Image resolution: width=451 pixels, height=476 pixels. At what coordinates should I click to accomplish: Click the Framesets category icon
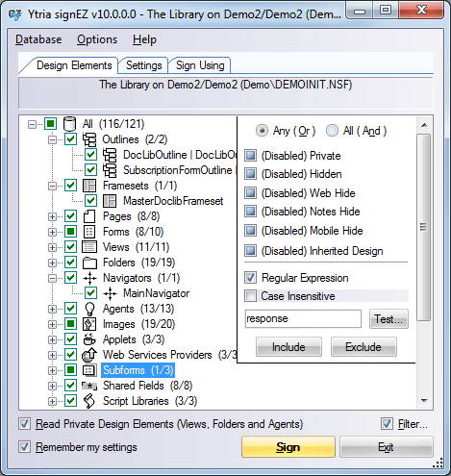click(89, 186)
